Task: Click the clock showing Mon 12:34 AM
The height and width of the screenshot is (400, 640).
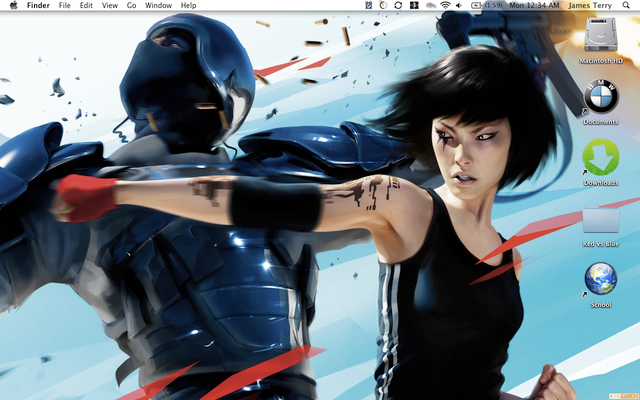Action: [x=534, y=5]
